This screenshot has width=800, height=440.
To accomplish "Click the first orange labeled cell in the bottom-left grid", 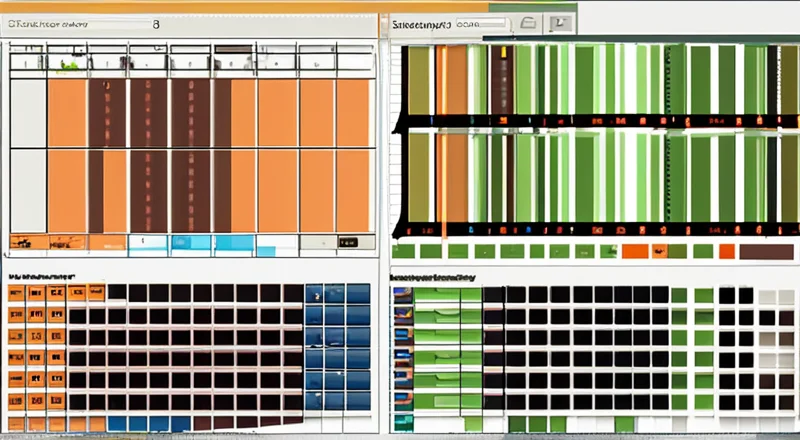I will point(16,293).
